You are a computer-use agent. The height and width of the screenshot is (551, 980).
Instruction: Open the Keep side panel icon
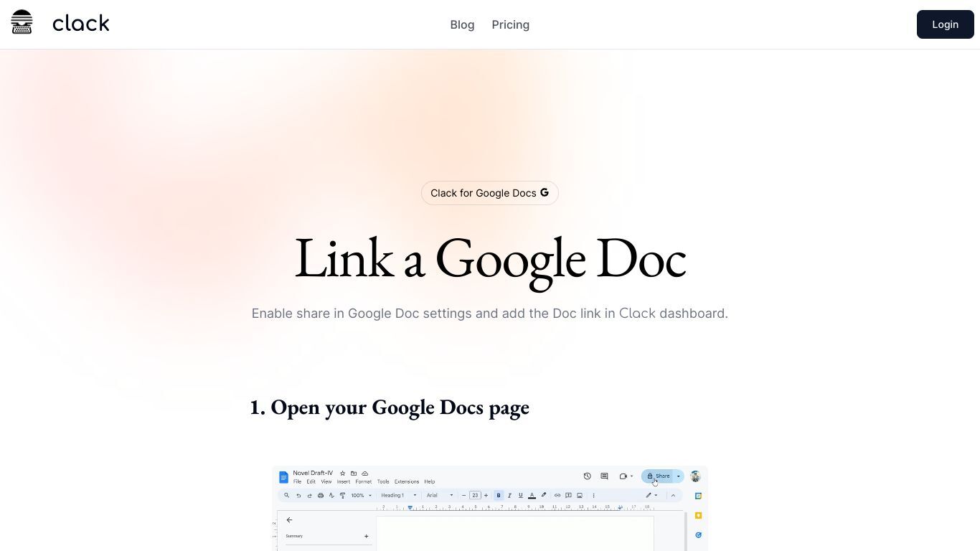click(x=698, y=515)
